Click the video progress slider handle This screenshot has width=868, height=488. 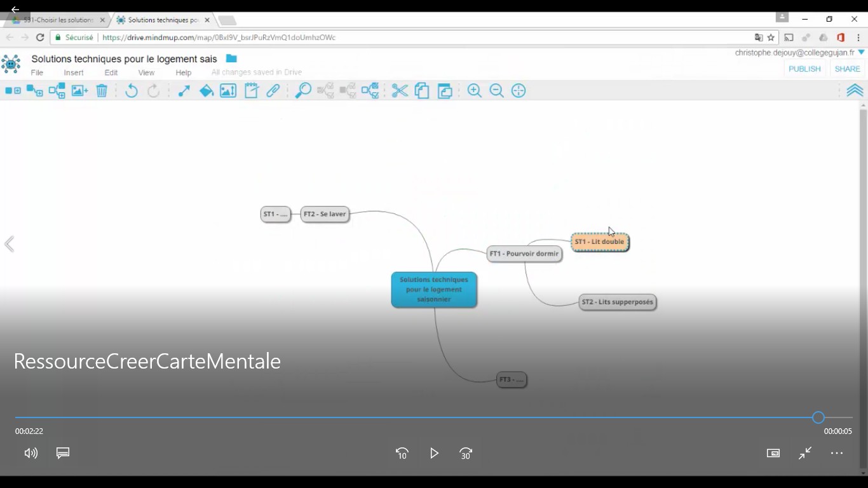(x=818, y=417)
